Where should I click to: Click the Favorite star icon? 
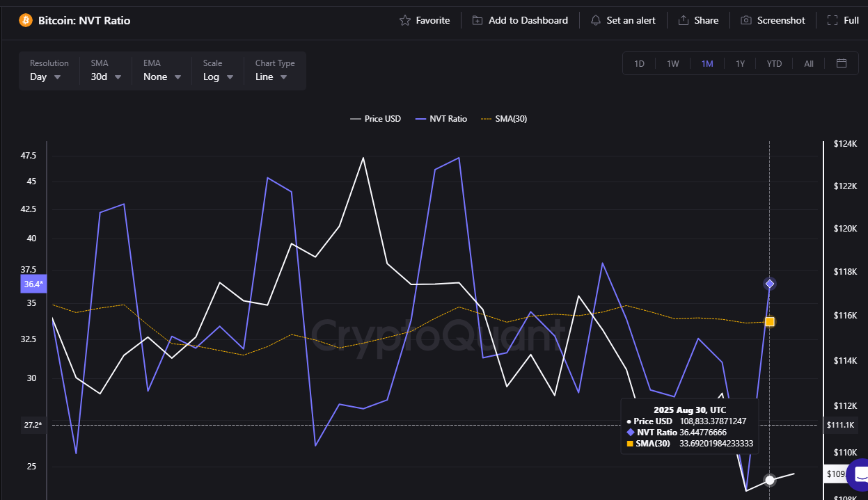click(404, 21)
